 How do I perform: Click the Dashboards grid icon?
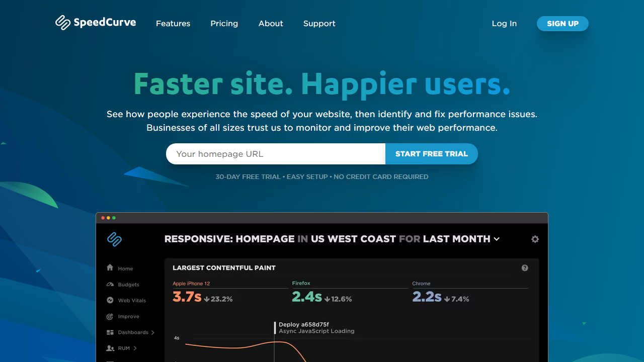point(110,332)
